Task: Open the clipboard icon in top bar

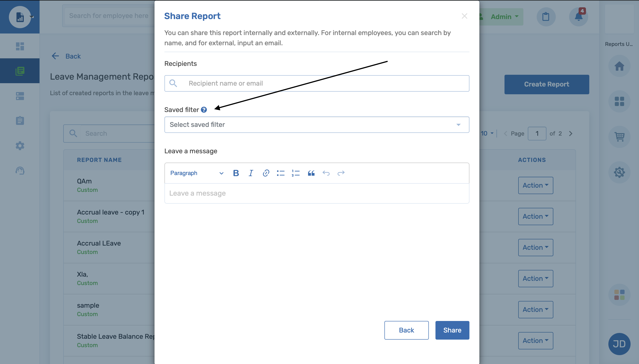Action: pos(546,17)
